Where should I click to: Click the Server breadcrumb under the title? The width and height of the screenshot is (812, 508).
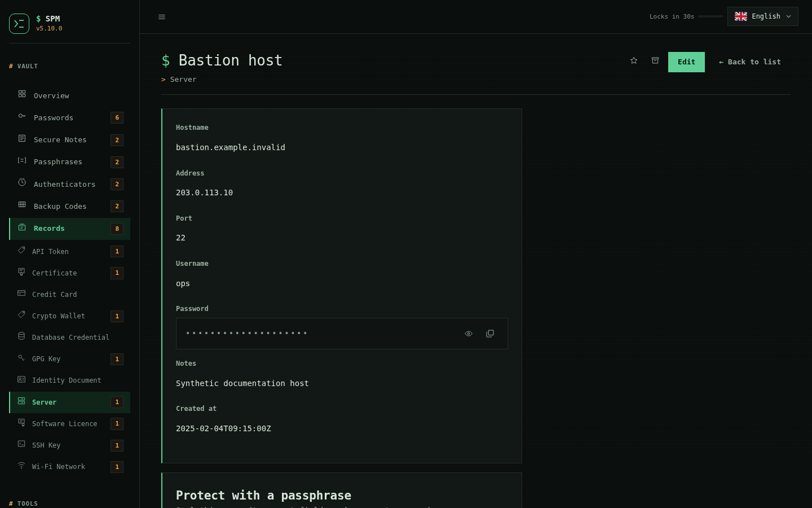tap(183, 80)
